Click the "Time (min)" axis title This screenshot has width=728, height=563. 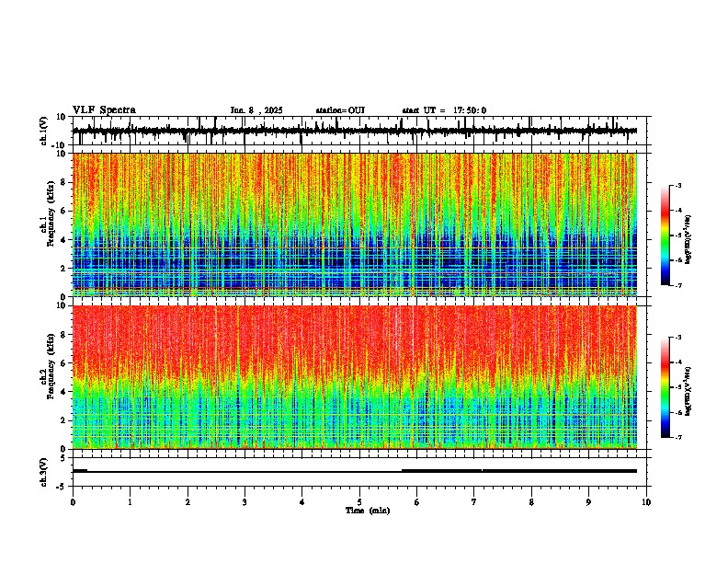[368, 511]
